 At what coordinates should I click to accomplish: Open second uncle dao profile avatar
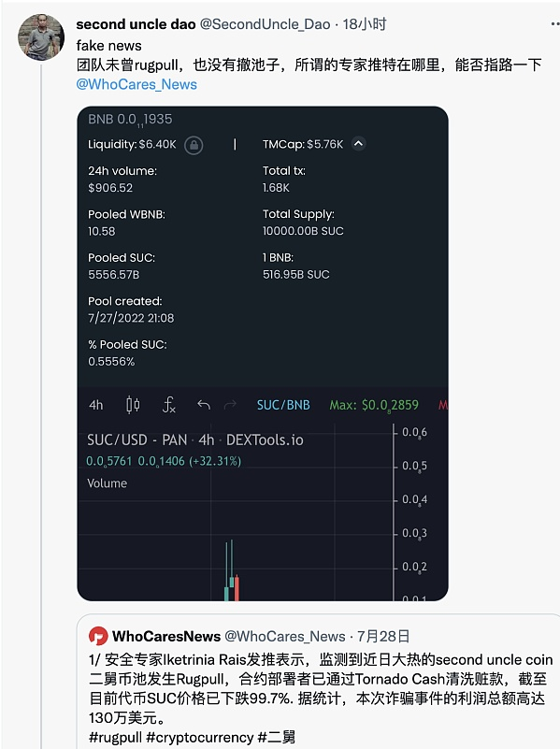tap(41, 37)
